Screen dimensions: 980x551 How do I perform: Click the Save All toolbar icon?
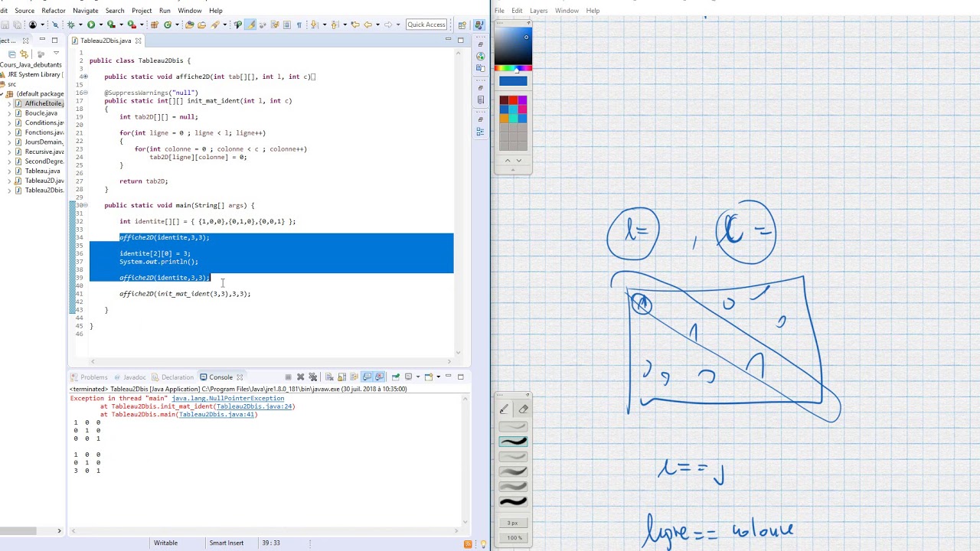(x=17, y=24)
